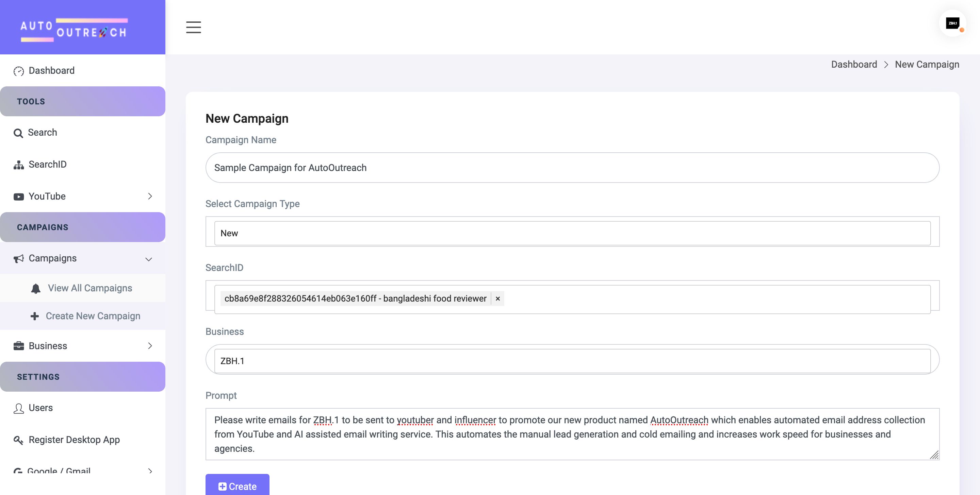The height and width of the screenshot is (495, 980).
Task: Click the YouTube play icon
Action: (x=19, y=197)
